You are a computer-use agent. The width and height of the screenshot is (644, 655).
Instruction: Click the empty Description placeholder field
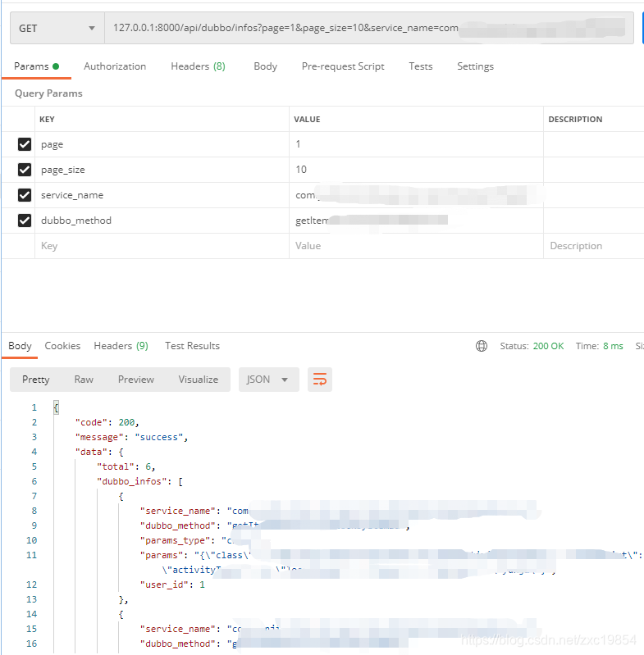click(594, 246)
